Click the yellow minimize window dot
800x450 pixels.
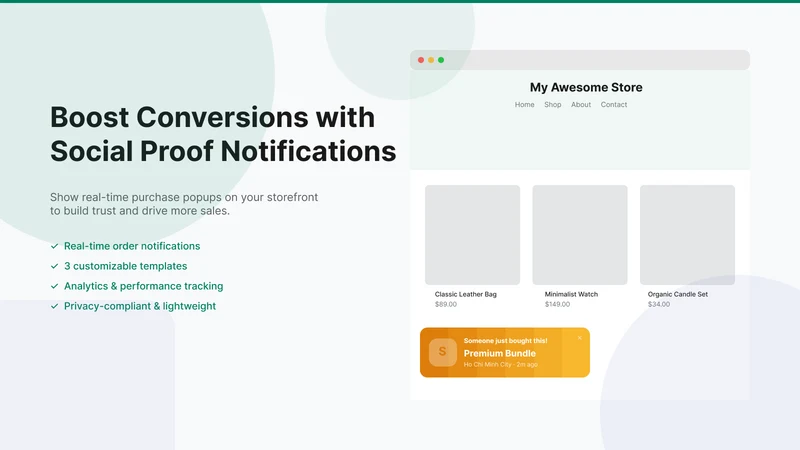(x=431, y=60)
